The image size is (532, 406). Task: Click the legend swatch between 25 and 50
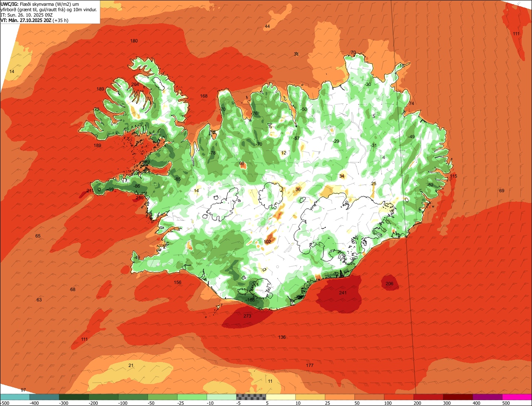pos(340,397)
